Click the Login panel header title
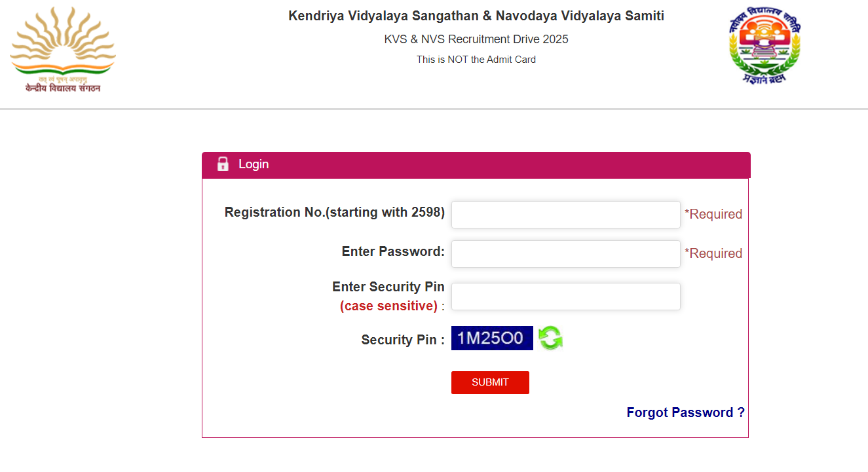 [x=254, y=164]
